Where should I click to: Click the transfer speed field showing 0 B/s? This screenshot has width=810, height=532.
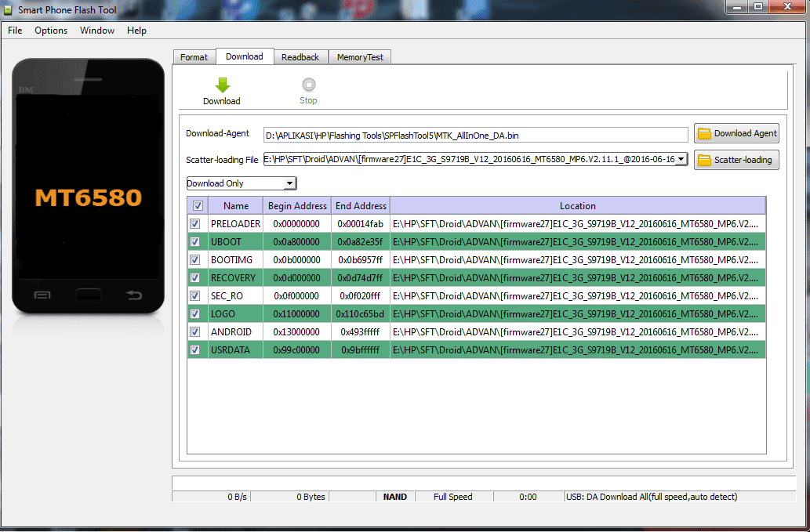click(235, 496)
